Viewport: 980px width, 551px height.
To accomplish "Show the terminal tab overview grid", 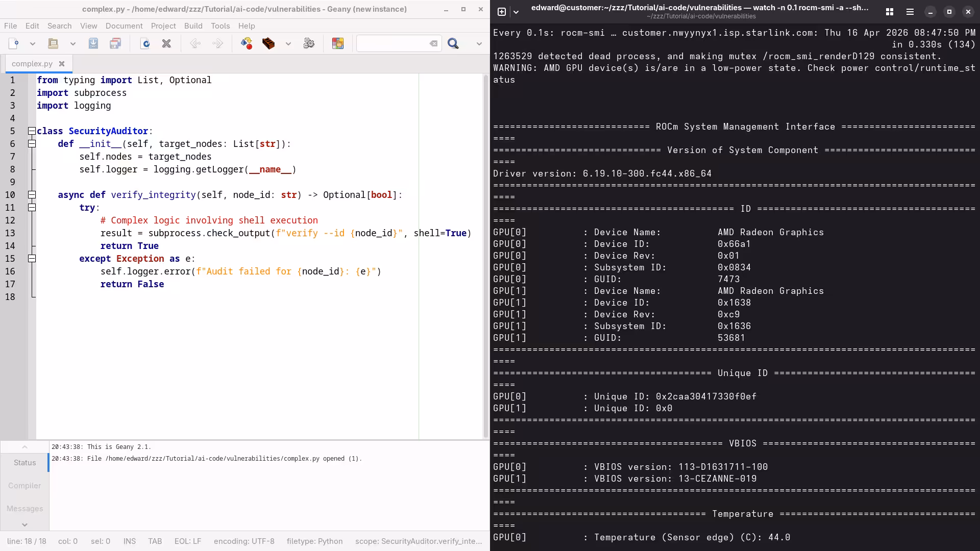I will tap(889, 11).
